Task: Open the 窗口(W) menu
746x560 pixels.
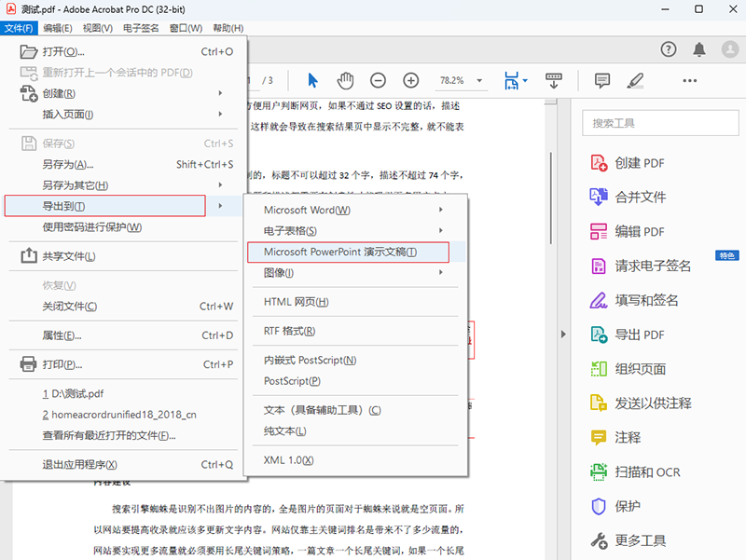Action: point(186,28)
